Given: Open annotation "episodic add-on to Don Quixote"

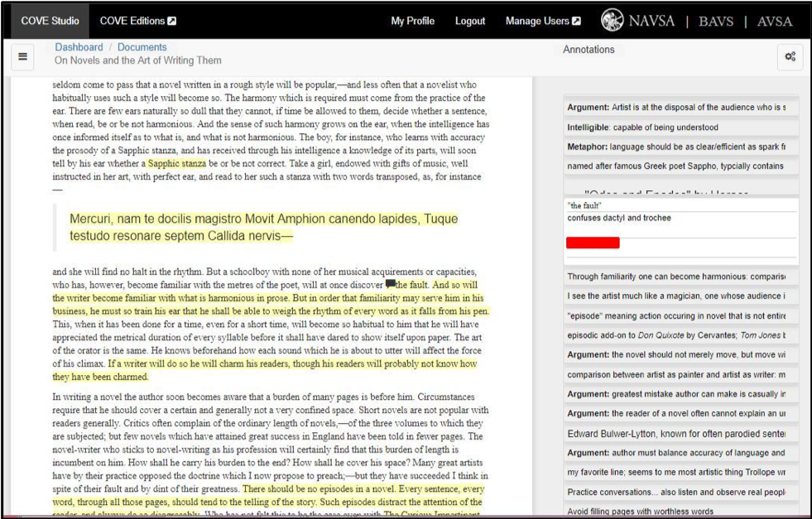Looking at the screenshot, I should click(680, 335).
